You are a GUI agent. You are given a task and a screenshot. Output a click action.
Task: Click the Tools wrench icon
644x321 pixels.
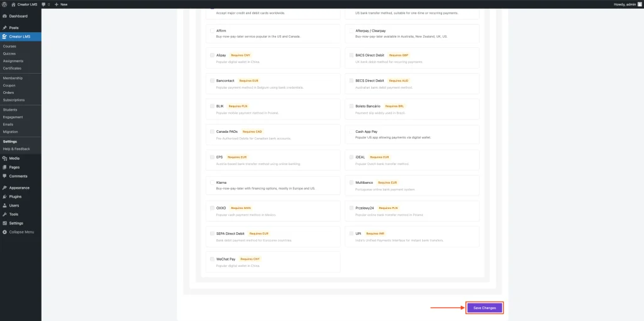pos(4,214)
